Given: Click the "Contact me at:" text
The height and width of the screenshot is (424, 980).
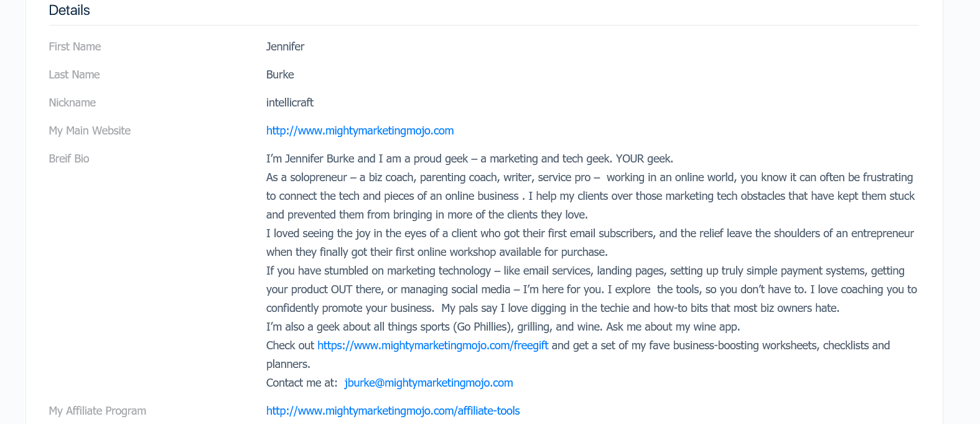Looking at the screenshot, I should (x=302, y=383).
